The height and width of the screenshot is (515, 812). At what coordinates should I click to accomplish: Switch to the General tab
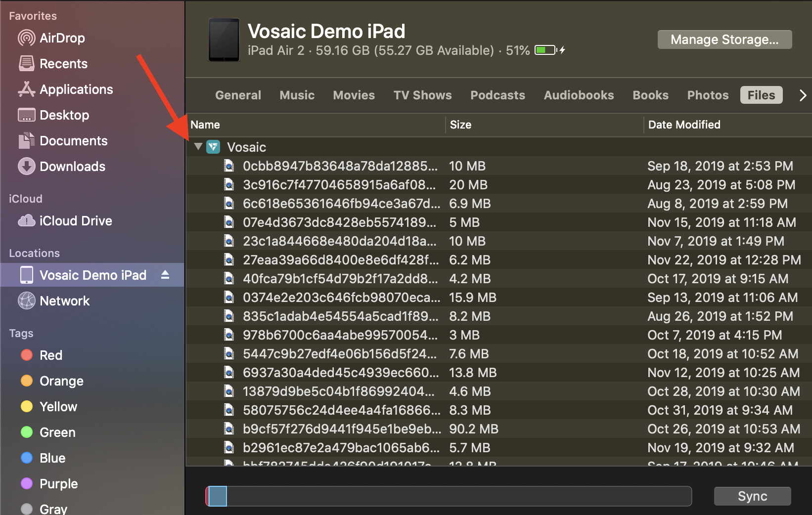point(238,95)
